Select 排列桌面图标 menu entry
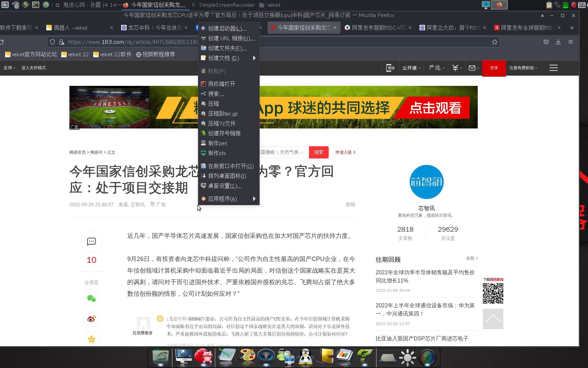This screenshot has width=588, height=368. click(x=229, y=176)
